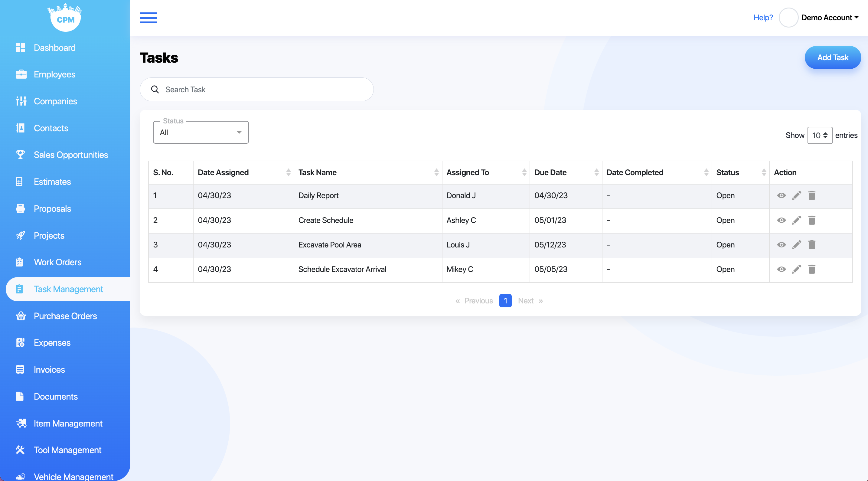
Task: Delete the Daily Report task
Action: [812, 195]
